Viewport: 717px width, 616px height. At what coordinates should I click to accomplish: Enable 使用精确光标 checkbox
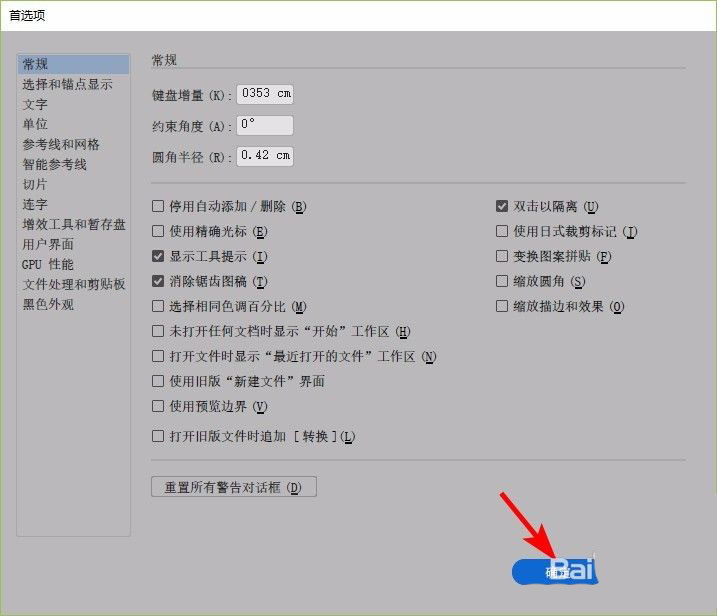[x=158, y=231]
